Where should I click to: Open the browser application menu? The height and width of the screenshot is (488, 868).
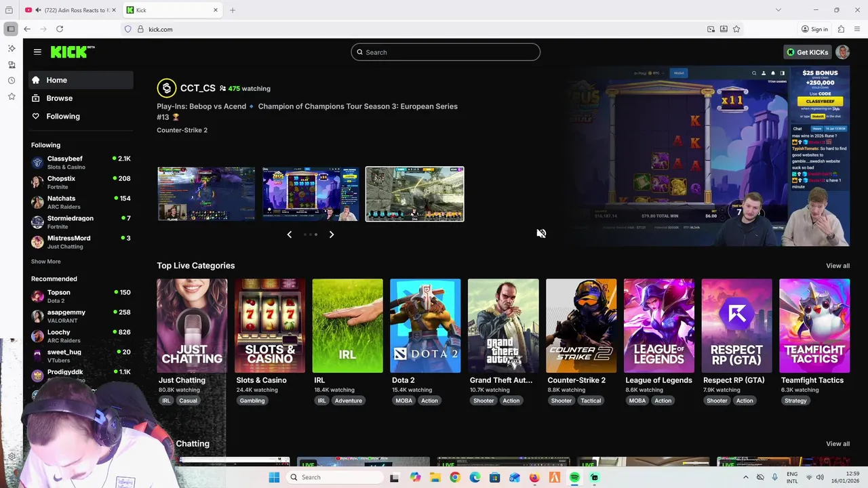pyautogui.click(x=857, y=29)
